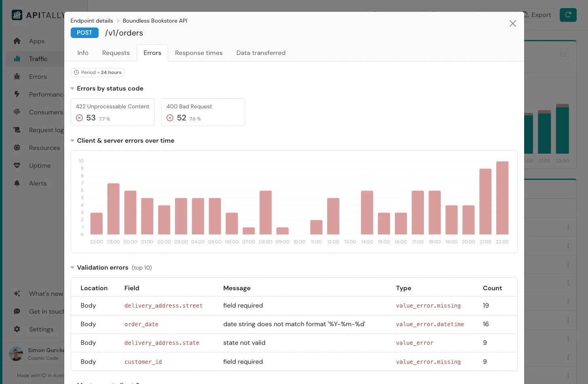588x384 pixels.
Task: Open Settings via the gear icon
Action: (17, 329)
